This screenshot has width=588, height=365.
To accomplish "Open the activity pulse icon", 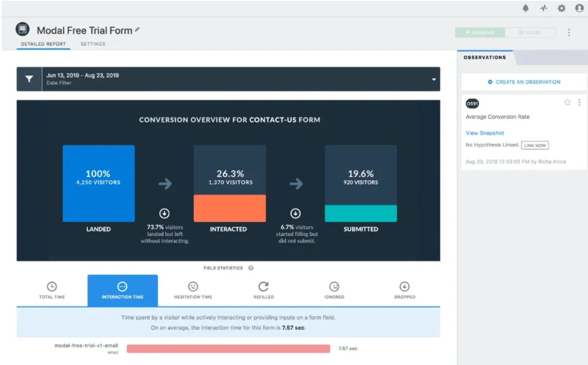I will pos(544,8).
